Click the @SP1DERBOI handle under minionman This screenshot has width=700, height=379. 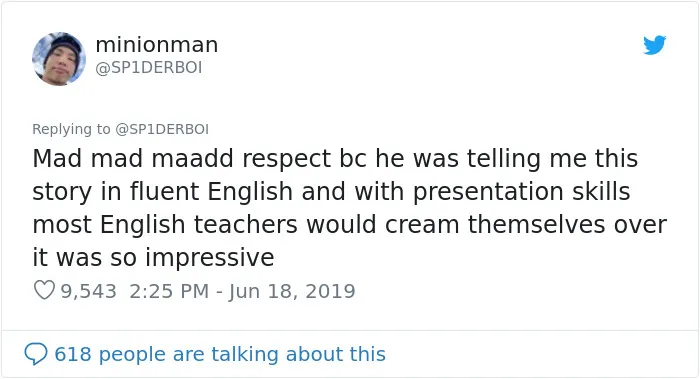[149, 68]
